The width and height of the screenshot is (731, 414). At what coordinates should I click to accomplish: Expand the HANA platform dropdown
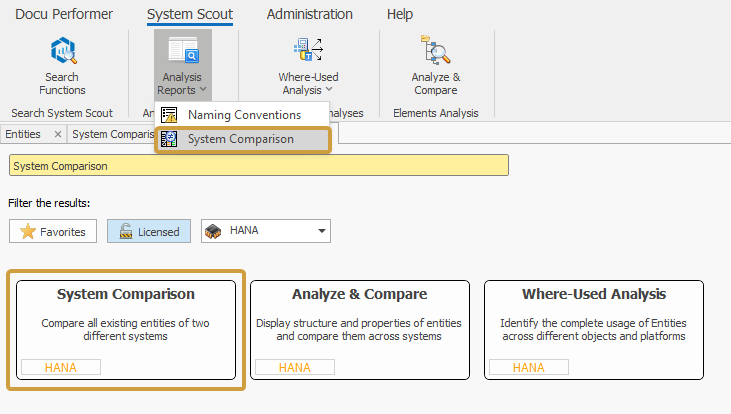pos(321,231)
